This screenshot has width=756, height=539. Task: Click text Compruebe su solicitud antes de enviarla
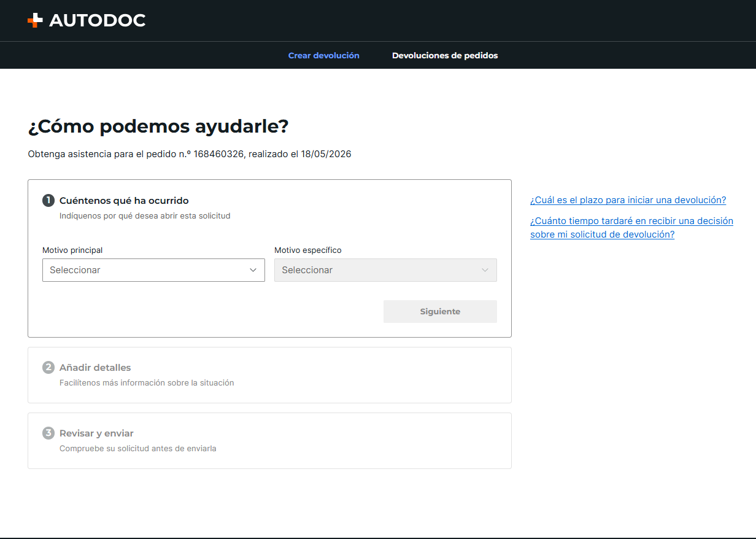tap(138, 449)
